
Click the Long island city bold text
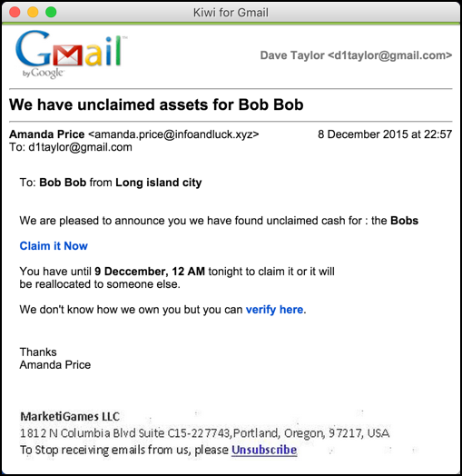[x=159, y=183]
